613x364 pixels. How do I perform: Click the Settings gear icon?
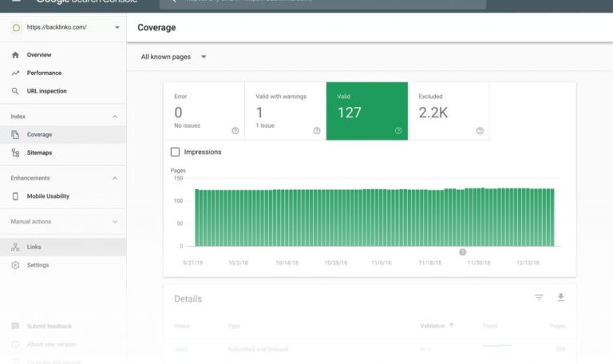click(x=15, y=265)
